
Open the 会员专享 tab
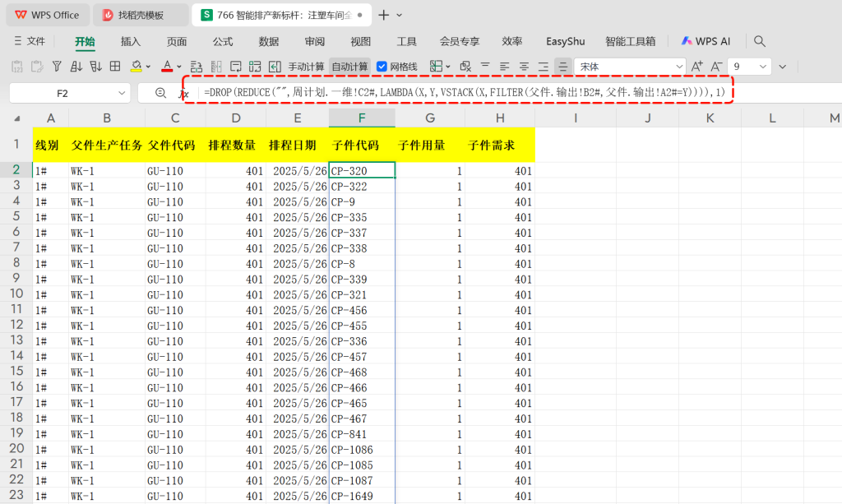click(459, 41)
